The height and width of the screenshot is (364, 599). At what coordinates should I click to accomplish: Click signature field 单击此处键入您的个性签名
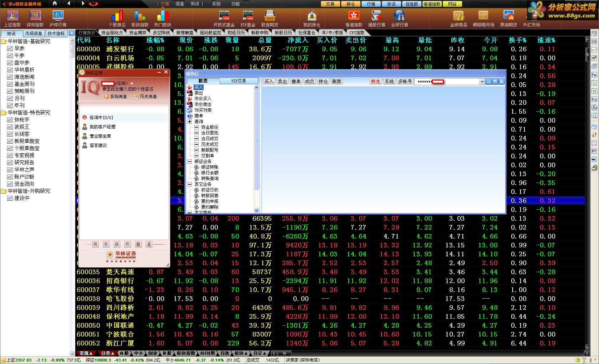tap(128, 89)
